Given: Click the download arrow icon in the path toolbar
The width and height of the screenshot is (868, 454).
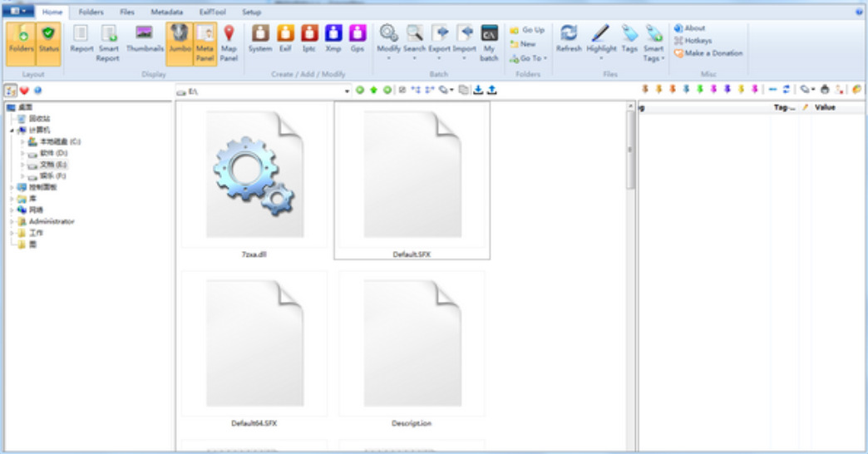Looking at the screenshot, I should click(478, 90).
